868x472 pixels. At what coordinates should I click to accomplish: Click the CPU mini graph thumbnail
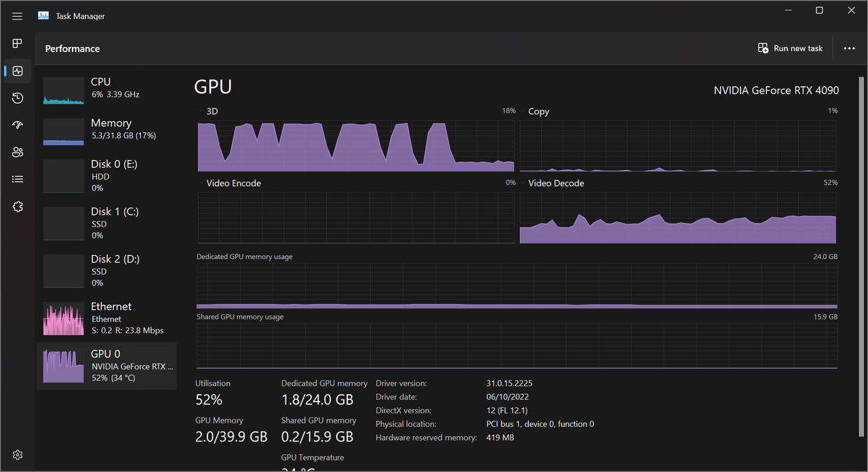[64, 90]
